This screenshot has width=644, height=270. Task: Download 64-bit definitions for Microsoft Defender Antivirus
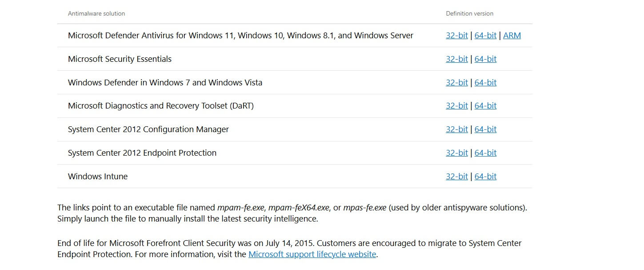pyautogui.click(x=485, y=35)
